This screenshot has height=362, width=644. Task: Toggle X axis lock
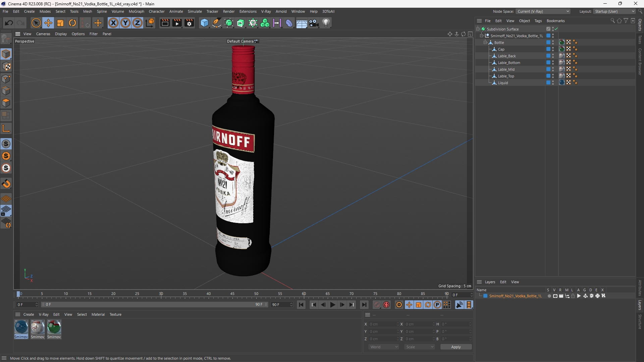click(x=113, y=23)
